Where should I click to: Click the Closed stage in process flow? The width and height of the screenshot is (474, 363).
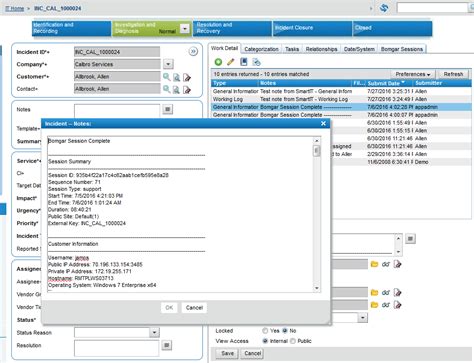tap(393, 28)
